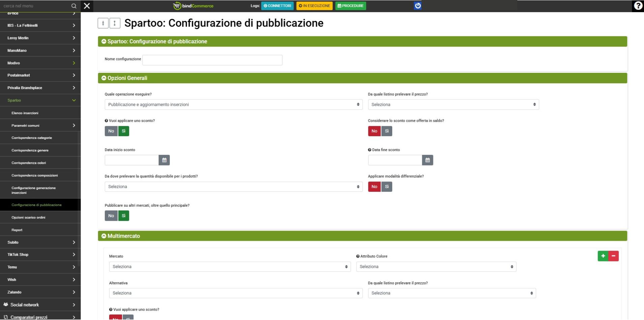Open 'Opzioni scarico ordini' menu item
Image resolution: width=644 pixels, height=320 pixels.
coord(28,217)
